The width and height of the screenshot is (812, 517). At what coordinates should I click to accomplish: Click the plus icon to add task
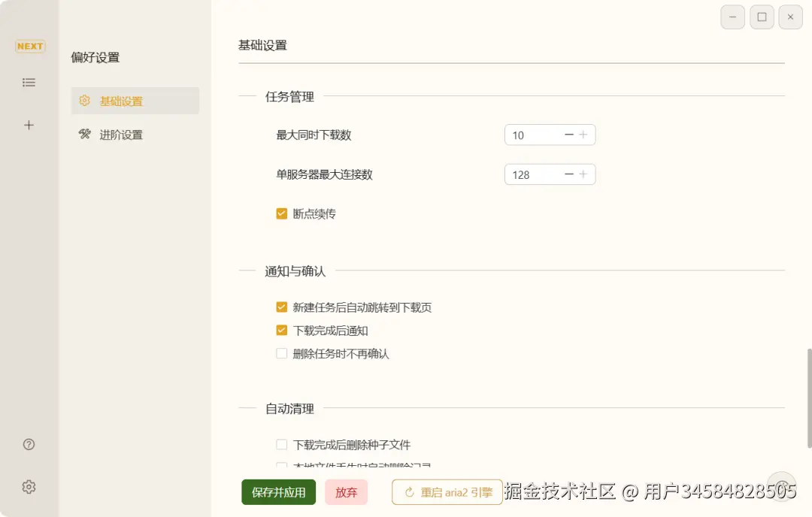[29, 125]
